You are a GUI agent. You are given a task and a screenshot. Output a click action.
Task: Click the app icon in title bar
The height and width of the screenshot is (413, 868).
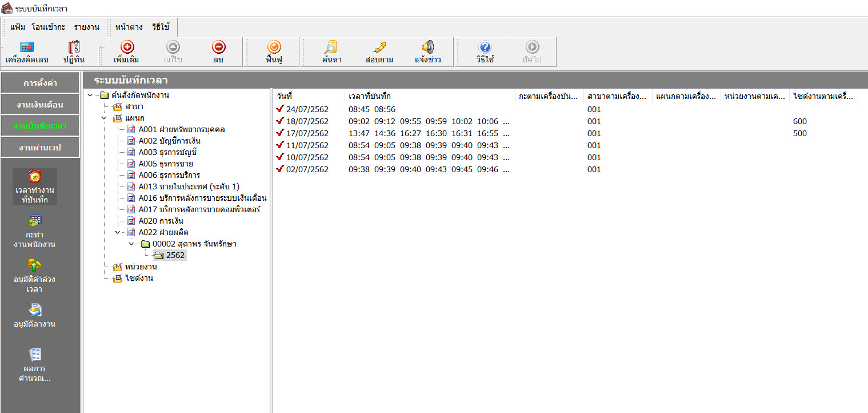(7, 8)
